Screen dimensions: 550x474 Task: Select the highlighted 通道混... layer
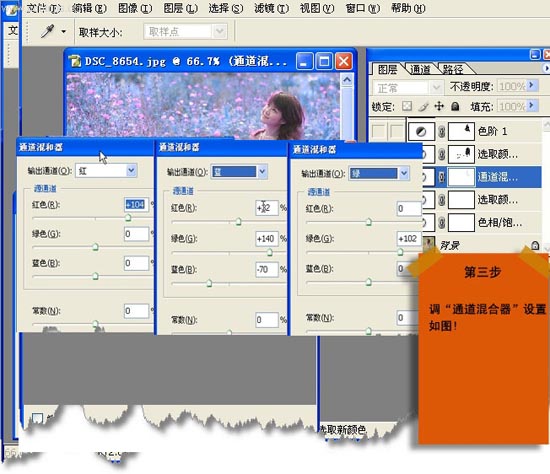(483, 177)
